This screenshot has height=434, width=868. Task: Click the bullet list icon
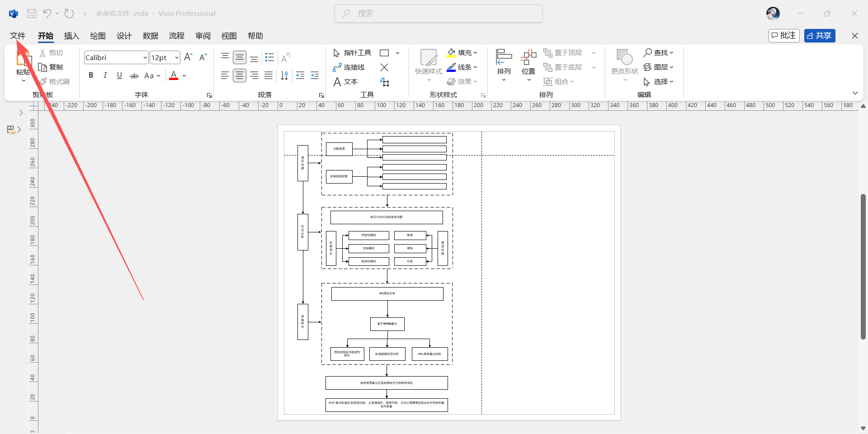tap(269, 57)
